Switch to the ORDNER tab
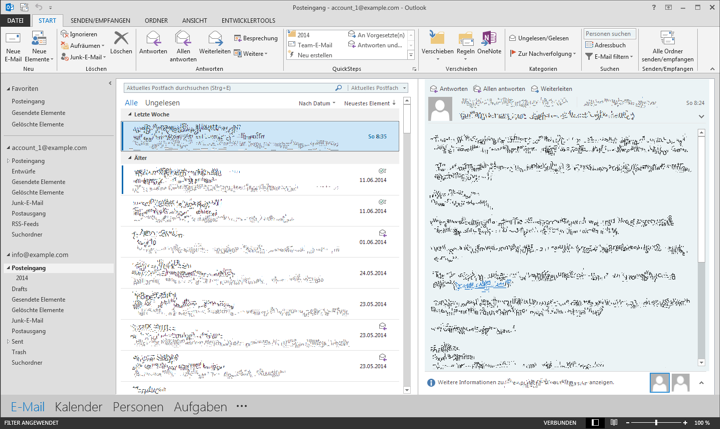This screenshot has height=429, width=720. [x=156, y=20]
